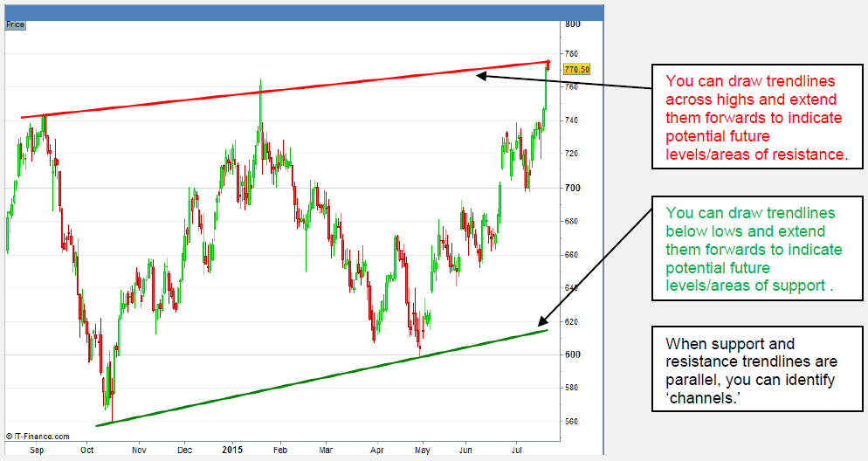Click the late January spike candle high
This screenshot has height=461, width=868.
point(260,83)
